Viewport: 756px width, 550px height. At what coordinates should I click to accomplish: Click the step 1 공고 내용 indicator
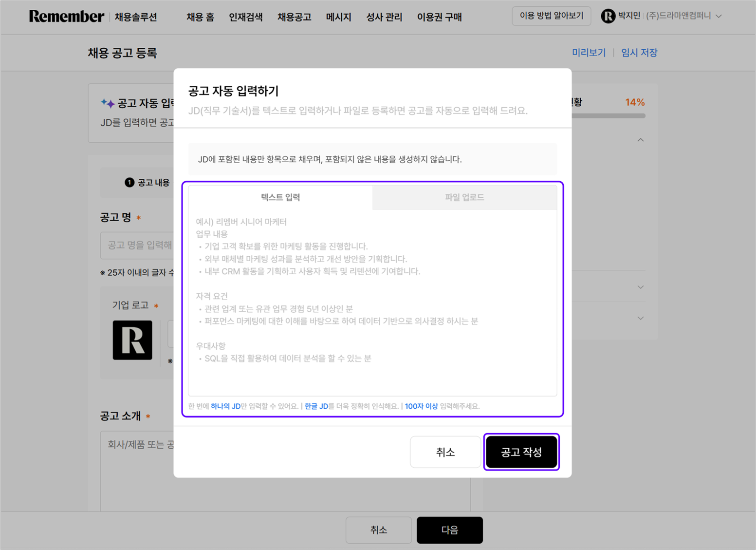coord(147,183)
